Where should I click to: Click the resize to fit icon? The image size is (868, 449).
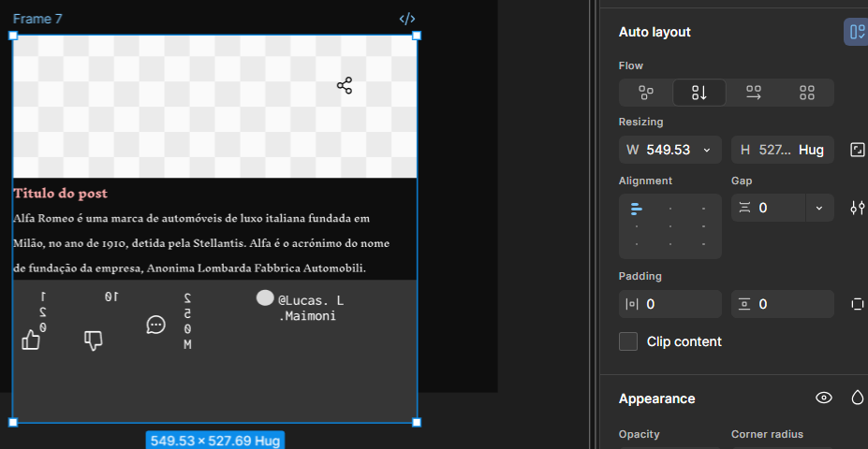857,150
